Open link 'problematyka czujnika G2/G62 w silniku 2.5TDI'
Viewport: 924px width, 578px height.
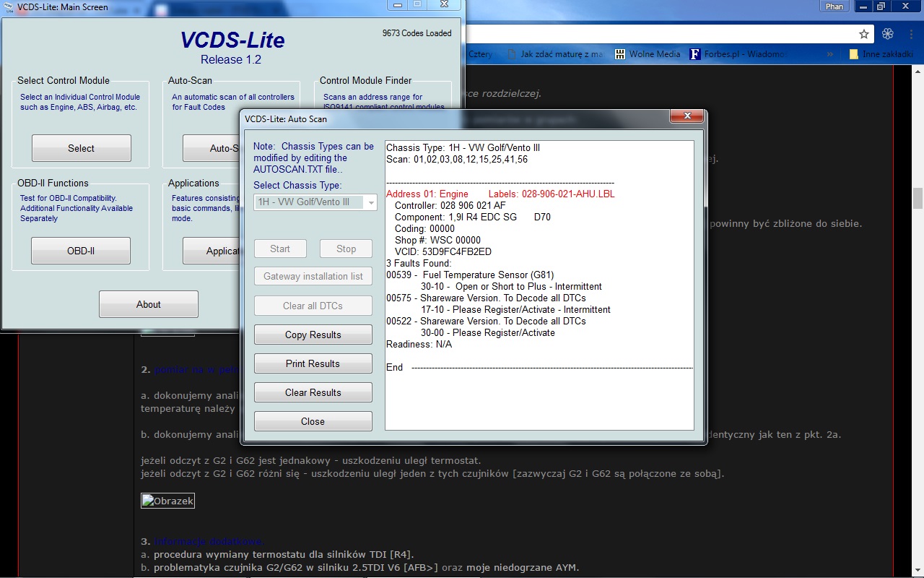(296, 567)
